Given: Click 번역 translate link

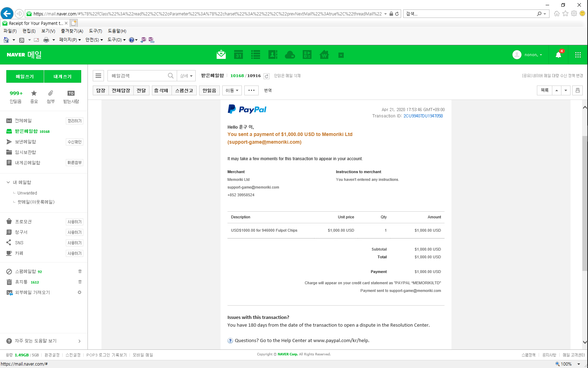Looking at the screenshot, I should (268, 90).
